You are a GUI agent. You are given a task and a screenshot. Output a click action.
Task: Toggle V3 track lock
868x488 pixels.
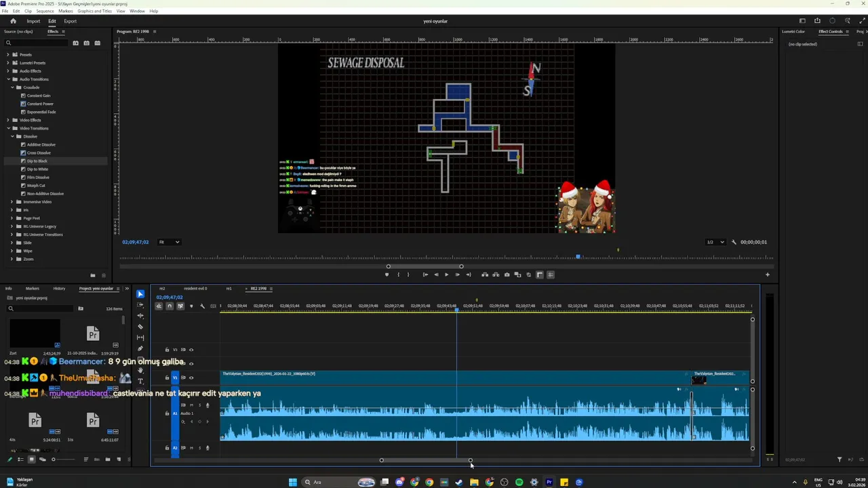167,350
